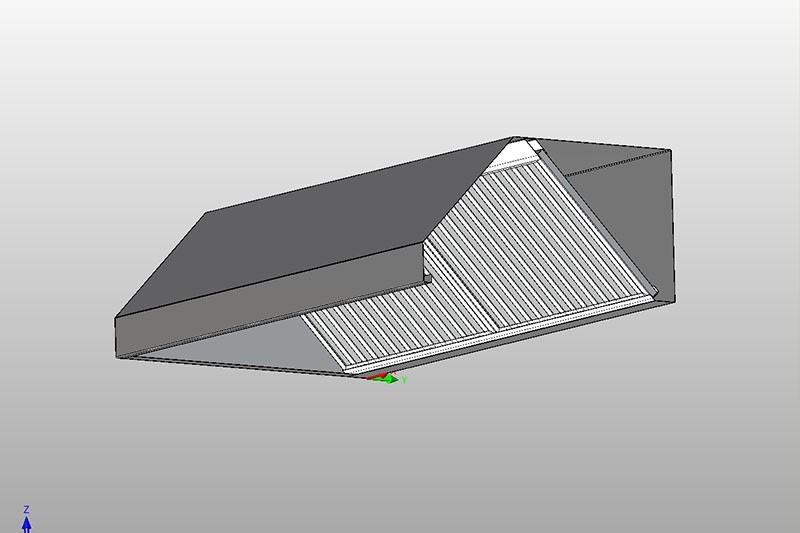Click the blue Z-axis arrow indicator
The width and height of the screenshot is (800, 533).
27,524
